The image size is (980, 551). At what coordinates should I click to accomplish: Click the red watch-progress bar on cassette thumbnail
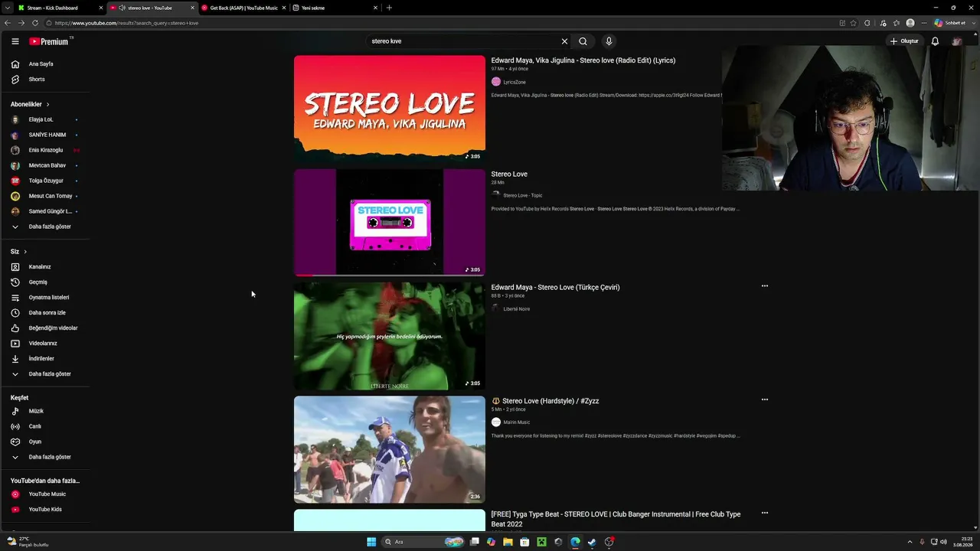point(304,274)
